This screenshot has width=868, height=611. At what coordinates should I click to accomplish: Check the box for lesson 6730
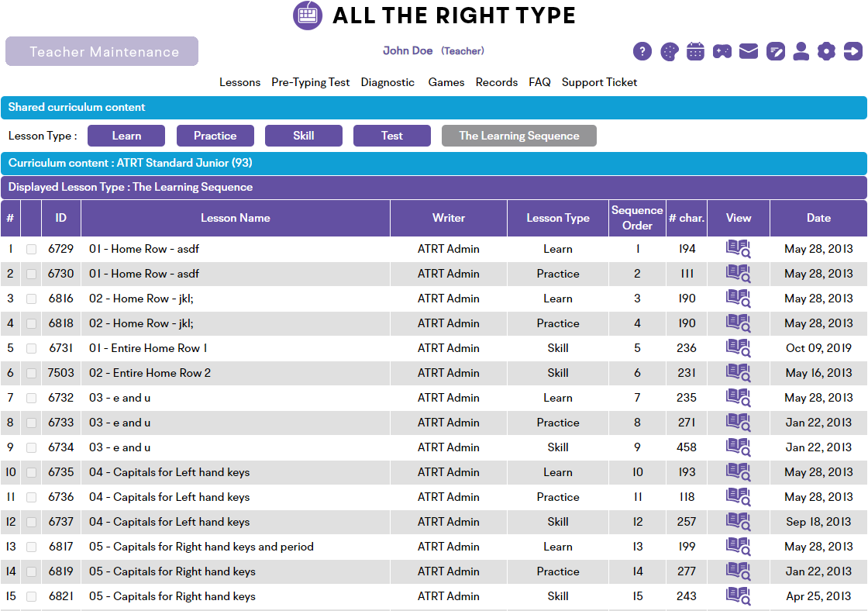click(32, 274)
